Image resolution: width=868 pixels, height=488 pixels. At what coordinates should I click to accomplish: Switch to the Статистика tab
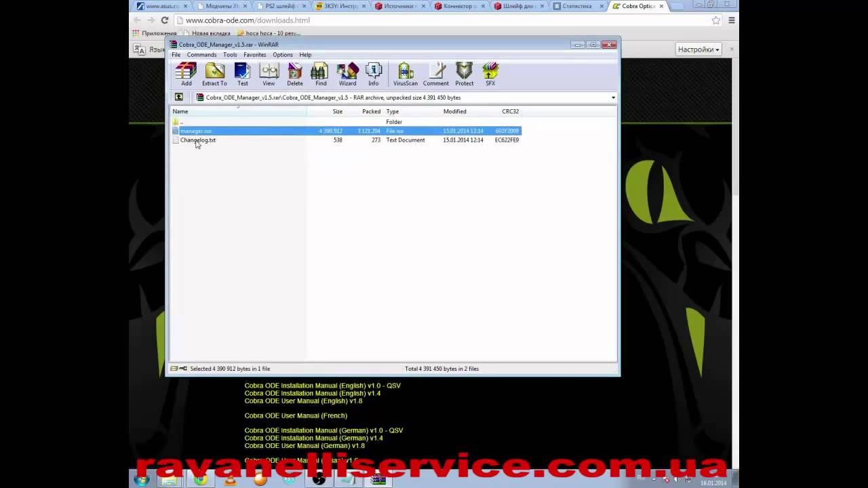(576, 6)
